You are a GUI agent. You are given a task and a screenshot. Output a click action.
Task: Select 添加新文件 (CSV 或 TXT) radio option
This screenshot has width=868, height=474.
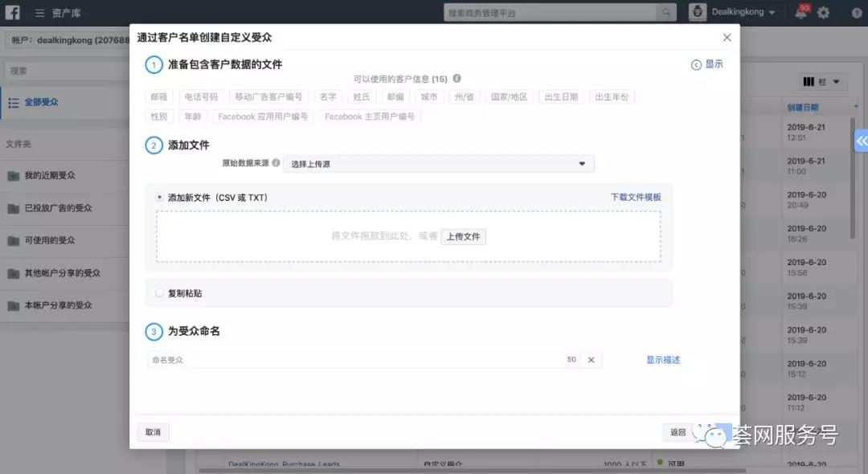click(159, 197)
